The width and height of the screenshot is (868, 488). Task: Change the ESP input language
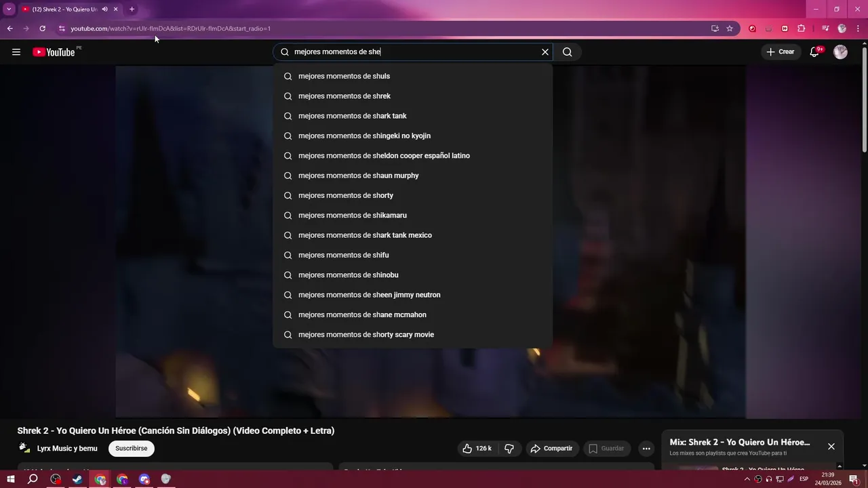(804, 479)
